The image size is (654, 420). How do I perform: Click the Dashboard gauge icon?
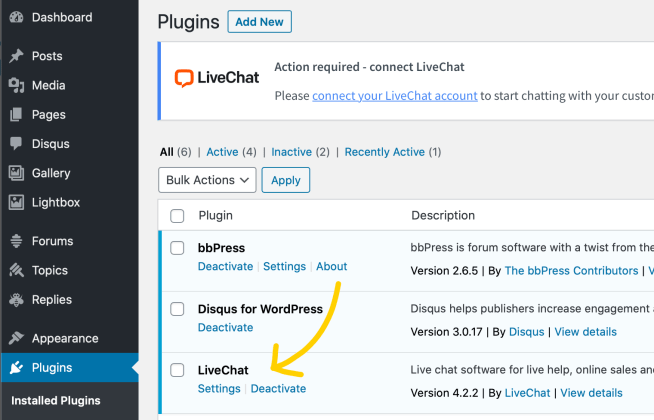[16, 18]
